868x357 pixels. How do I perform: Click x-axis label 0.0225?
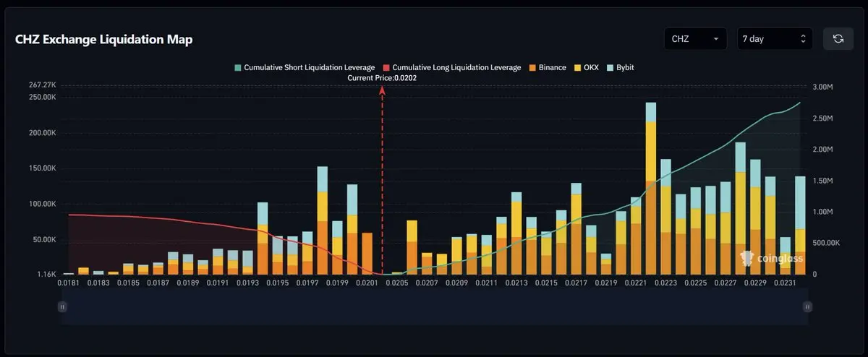coord(697,284)
